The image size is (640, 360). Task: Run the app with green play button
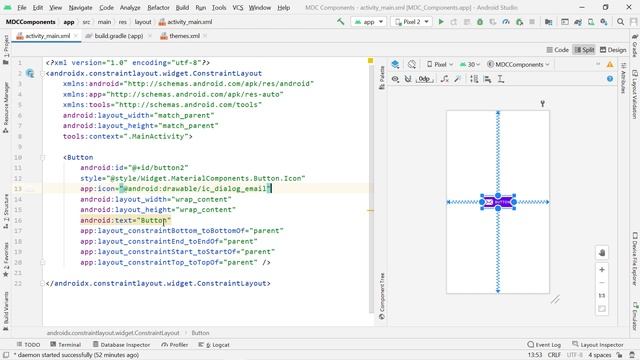[x=441, y=22]
